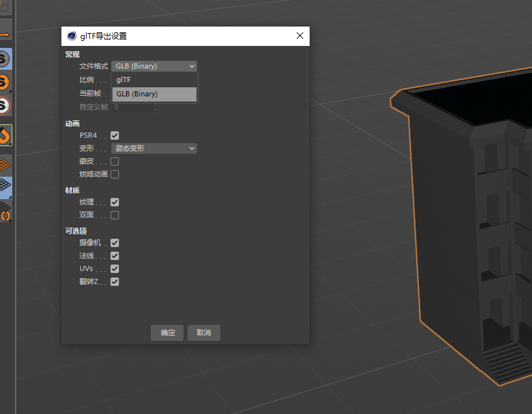Close the glTF导出设置 dialog

tap(300, 36)
